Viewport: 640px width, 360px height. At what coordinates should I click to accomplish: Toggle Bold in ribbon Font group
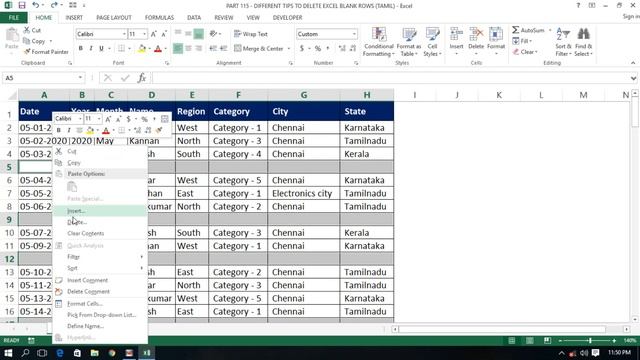[81, 49]
